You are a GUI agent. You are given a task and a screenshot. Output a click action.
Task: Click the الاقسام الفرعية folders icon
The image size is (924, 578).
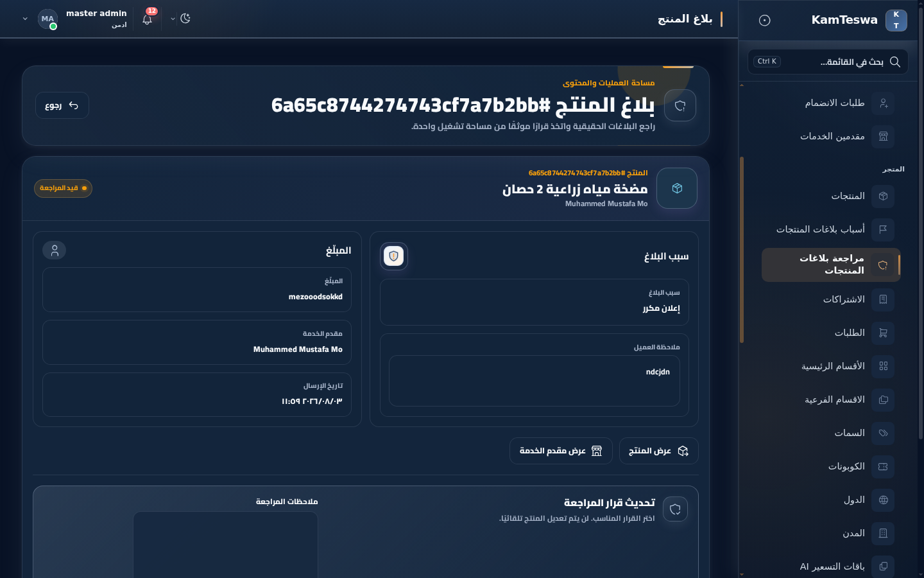[x=883, y=399]
